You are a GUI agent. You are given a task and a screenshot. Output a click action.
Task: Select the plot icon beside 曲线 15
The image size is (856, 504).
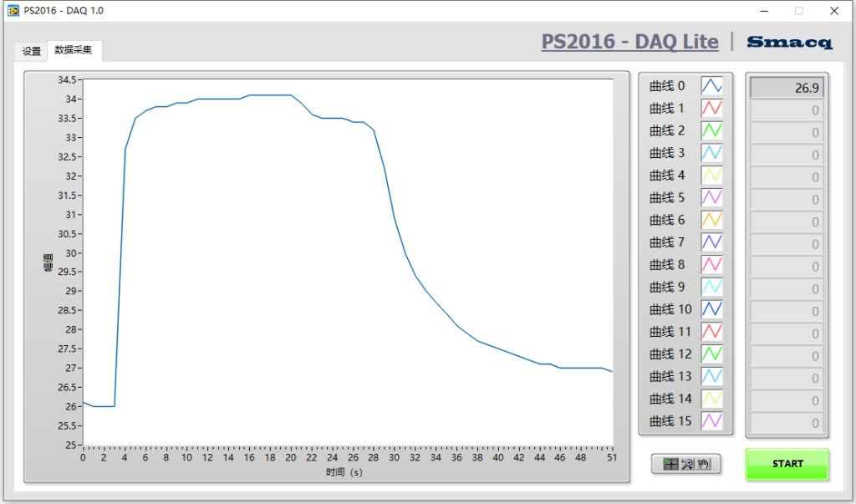click(712, 421)
